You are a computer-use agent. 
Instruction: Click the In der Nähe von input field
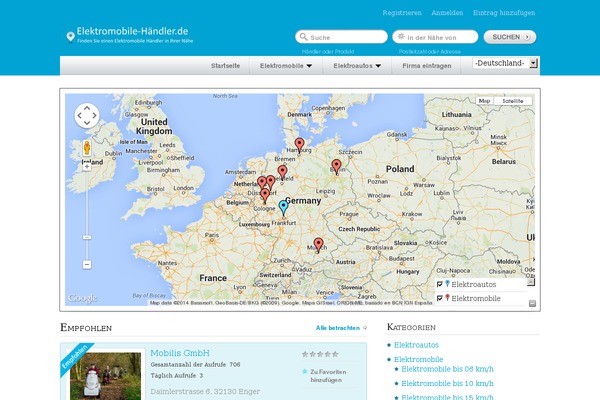pos(435,37)
